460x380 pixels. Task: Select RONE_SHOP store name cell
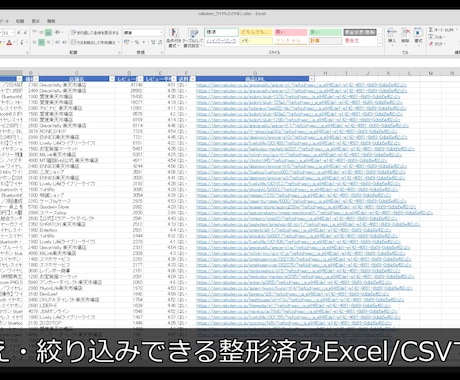[x=77, y=131]
